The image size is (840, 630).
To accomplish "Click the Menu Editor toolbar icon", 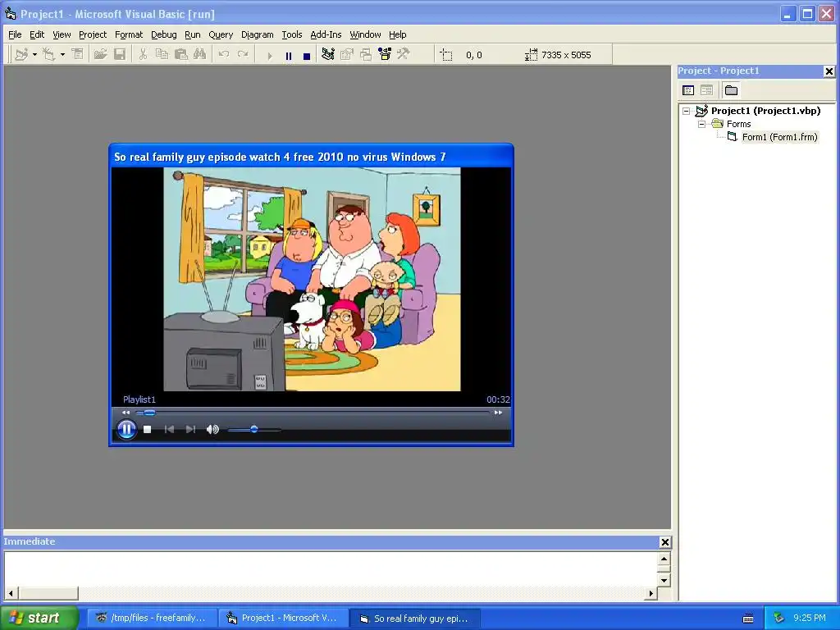I will 78,55.
